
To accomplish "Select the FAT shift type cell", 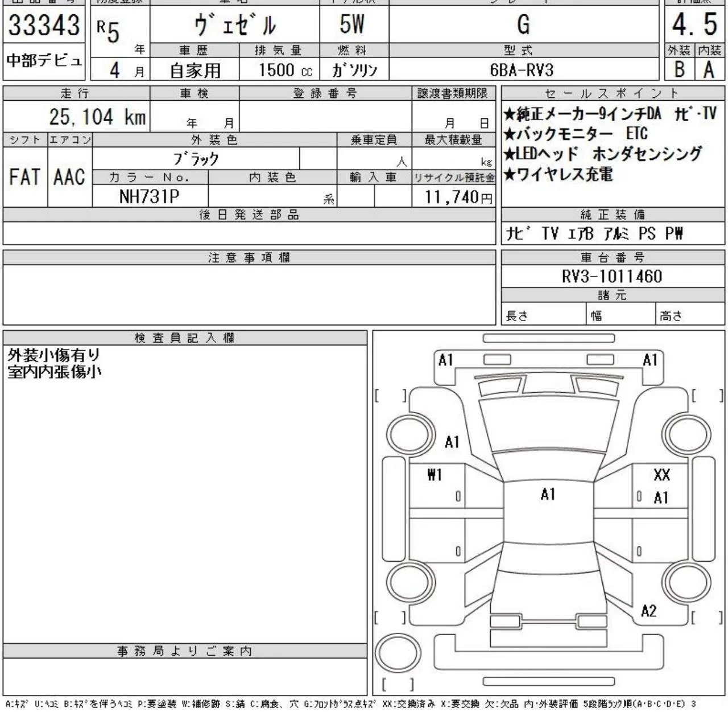I will (x=25, y=177).
